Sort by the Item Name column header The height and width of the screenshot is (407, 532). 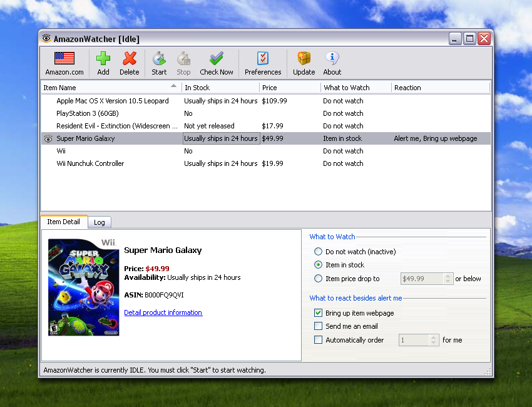(x=111, y=88)
